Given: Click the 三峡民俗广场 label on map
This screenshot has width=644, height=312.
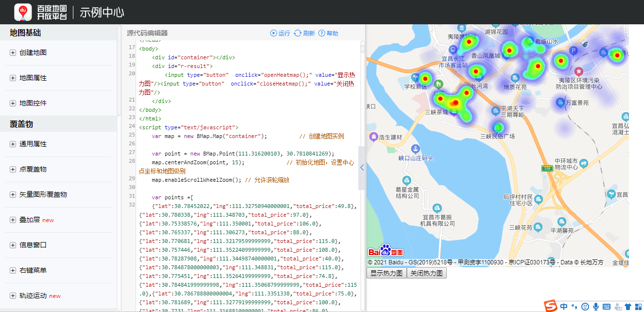Looking at the screenshot, I should click(497, 136).
